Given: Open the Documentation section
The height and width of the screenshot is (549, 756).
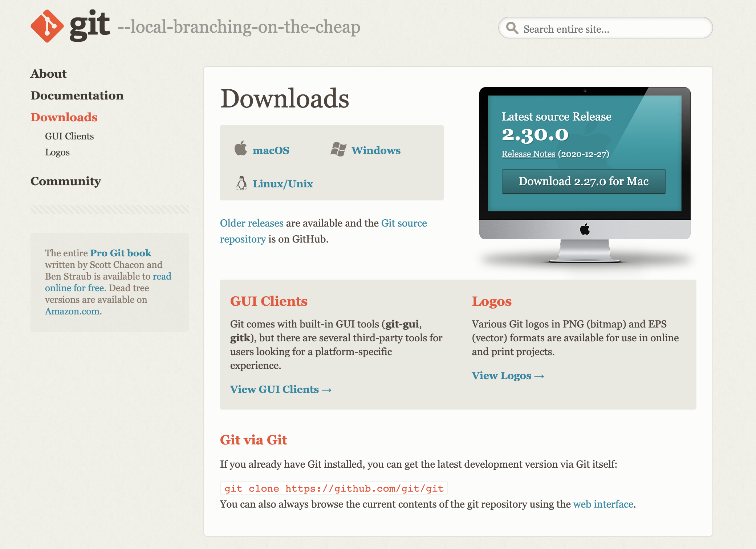Looking at the screenshot, I should click(x=77, y=95).
